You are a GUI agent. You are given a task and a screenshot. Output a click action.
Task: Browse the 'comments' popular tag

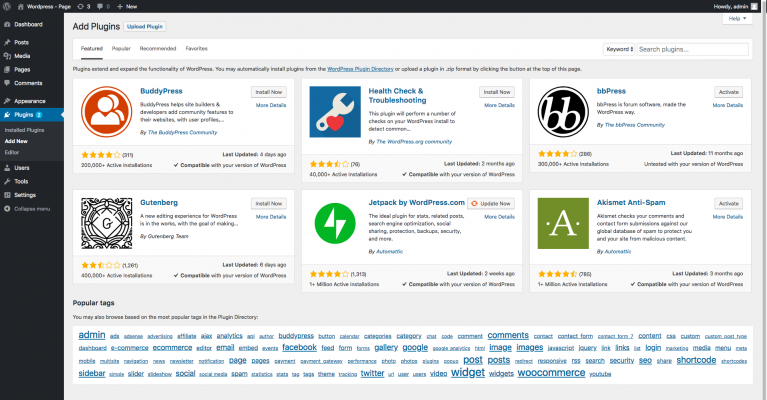point(508,335)
